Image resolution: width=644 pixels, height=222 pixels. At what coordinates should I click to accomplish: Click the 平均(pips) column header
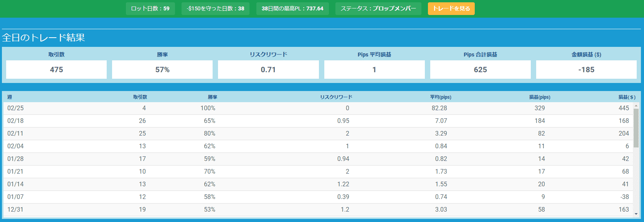coord(441,97)
